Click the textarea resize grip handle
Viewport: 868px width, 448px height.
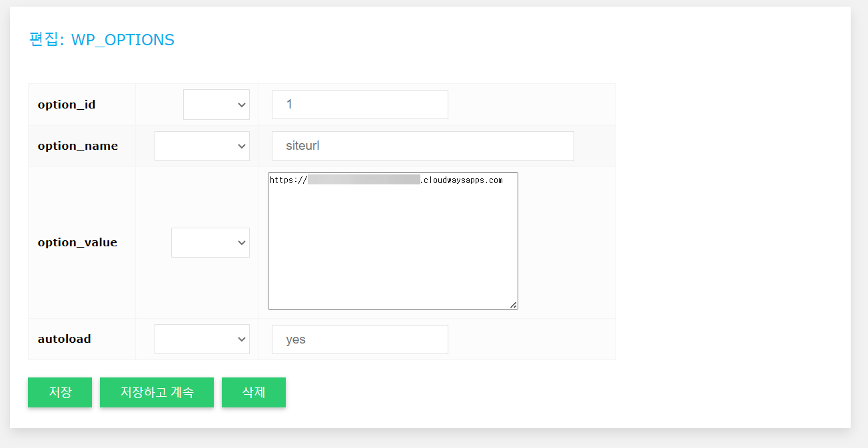(x=513, y=304)
